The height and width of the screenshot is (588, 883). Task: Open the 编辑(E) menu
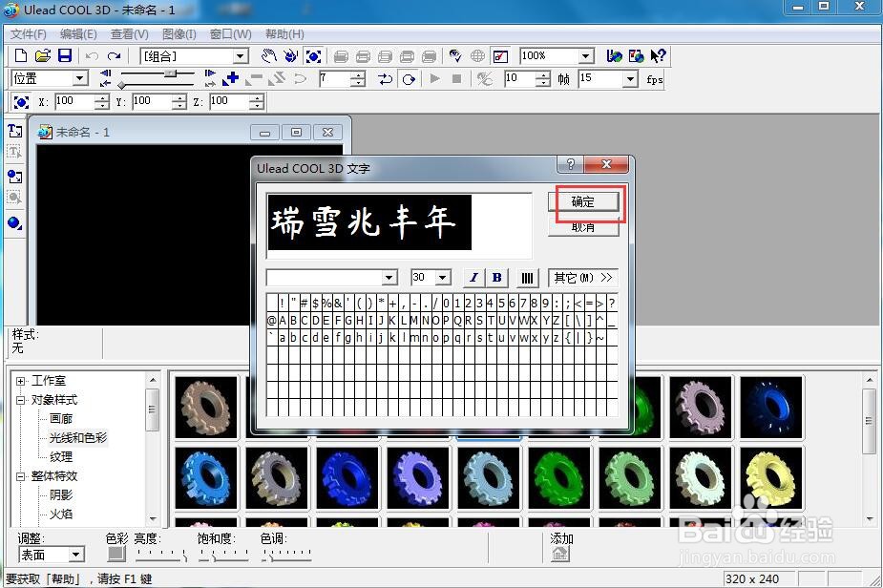pos(78,34)
